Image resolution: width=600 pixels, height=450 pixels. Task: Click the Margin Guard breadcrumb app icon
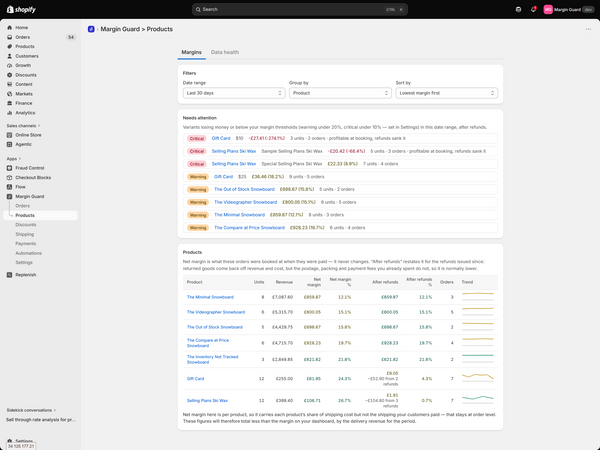pyautogui.click(x=91, y=29)
